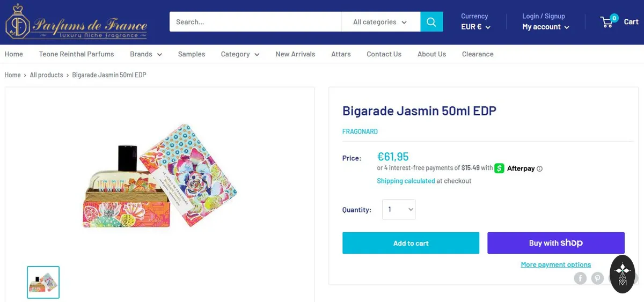The image size is (644, 302).
Task: Click the Parfums de France logo
Action: point(76,22)
